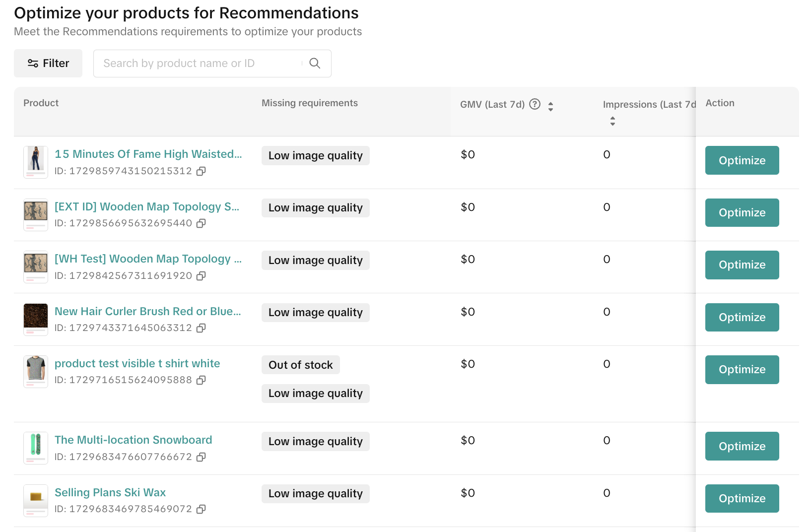Open GMV help tooltip icon
Image resolution: width=812 pixels, height=532 pixels.
pos(535,104)
